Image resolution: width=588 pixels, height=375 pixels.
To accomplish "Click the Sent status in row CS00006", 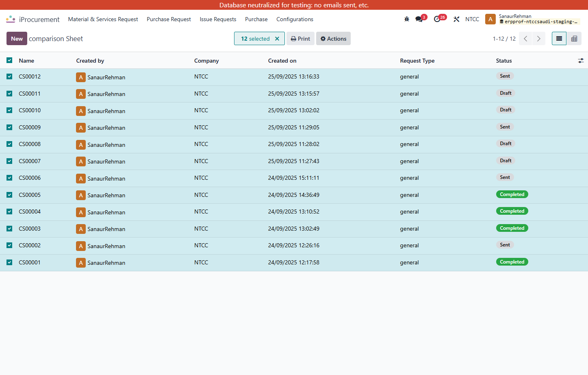I will [x=505, y=177].
